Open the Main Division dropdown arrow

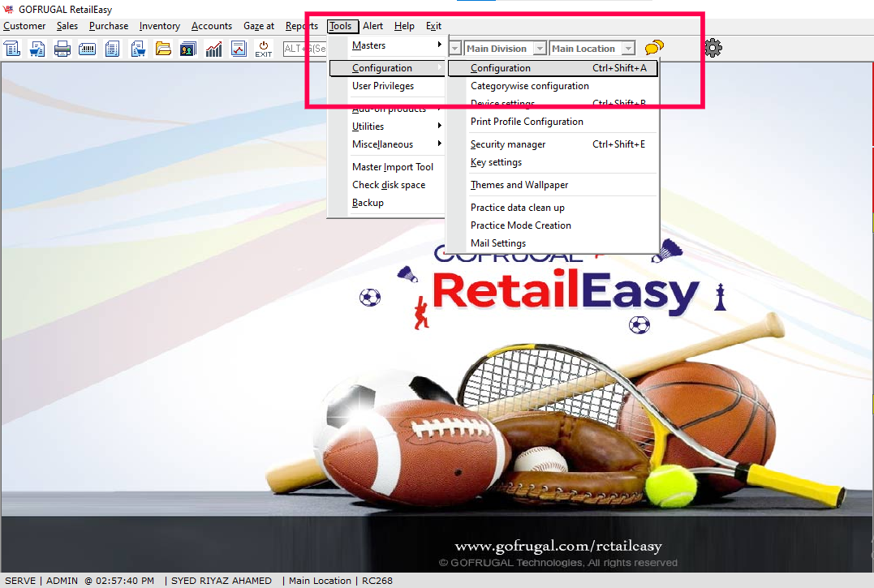pos(540,49)
